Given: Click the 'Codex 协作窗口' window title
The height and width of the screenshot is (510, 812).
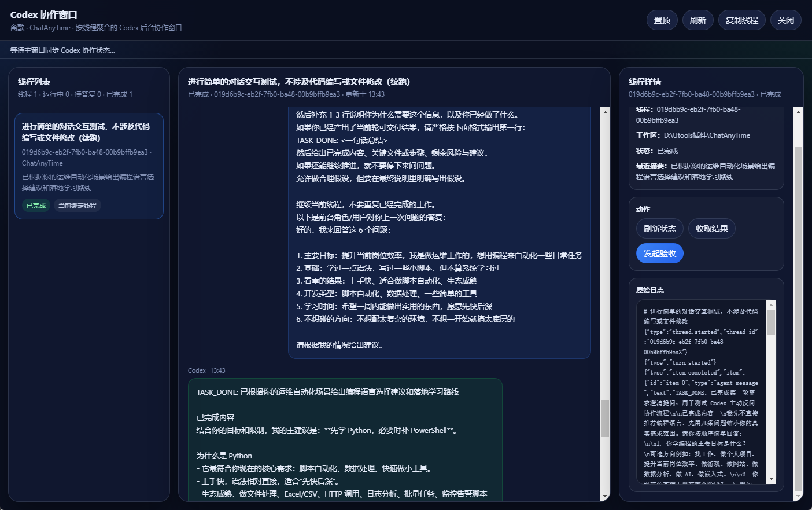Looking at the screenshot, I should [44, 15].
